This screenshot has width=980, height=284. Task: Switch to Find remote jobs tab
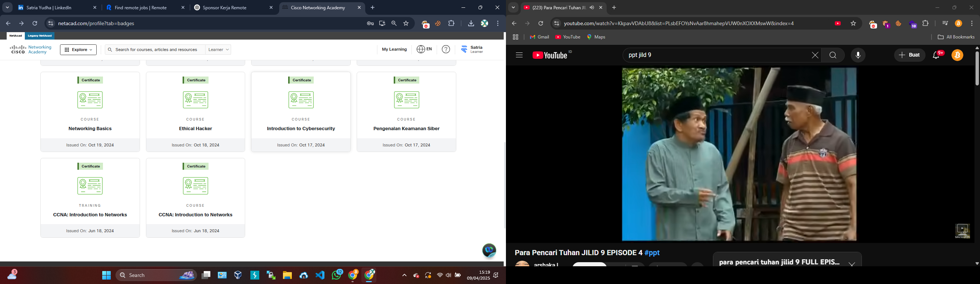tap(146, 8)
